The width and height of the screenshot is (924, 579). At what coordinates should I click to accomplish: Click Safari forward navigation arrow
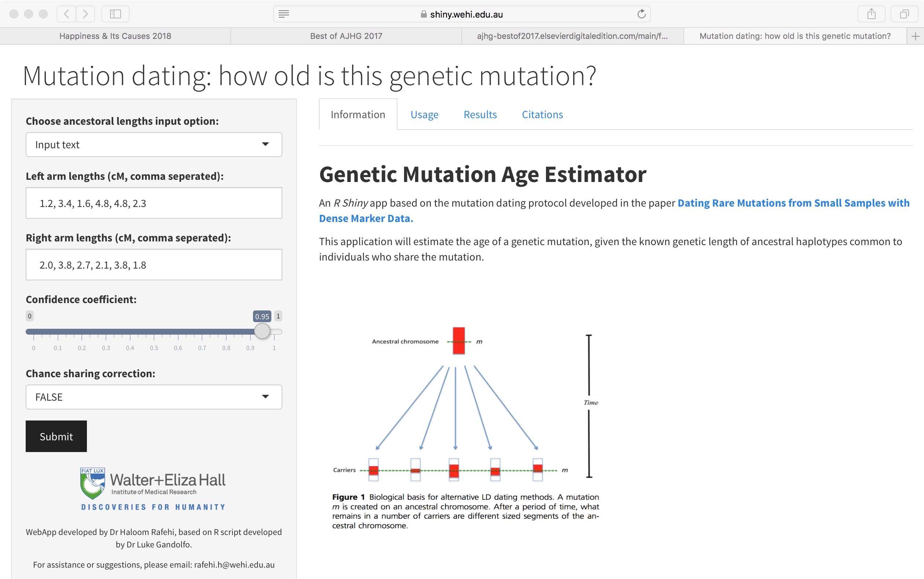tap(85, 14)
